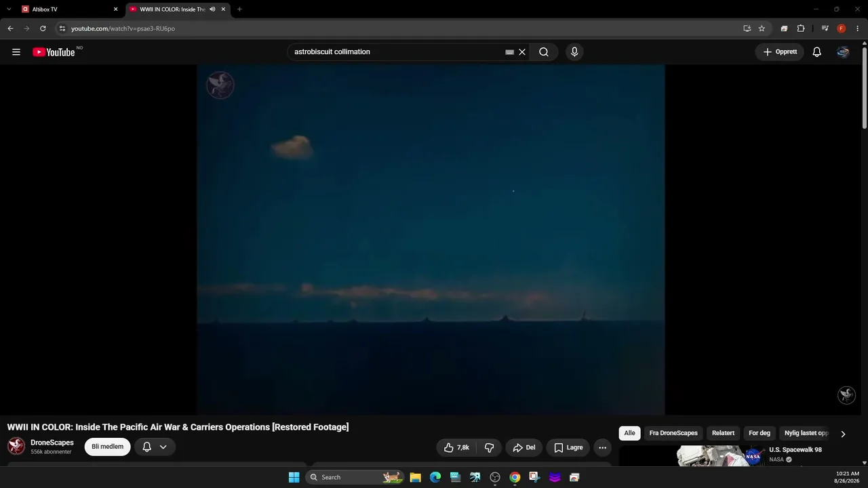The width and height of the screenshot is (868, 488).
Task: Close the WWII IN COLOR tab
Action: click(x=223, y=9)
